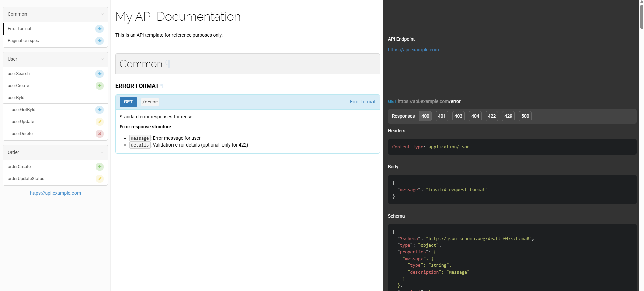The image size is (644, 291).
Task: Click the blue arrow icon next to userGetById
Action: 99,110
